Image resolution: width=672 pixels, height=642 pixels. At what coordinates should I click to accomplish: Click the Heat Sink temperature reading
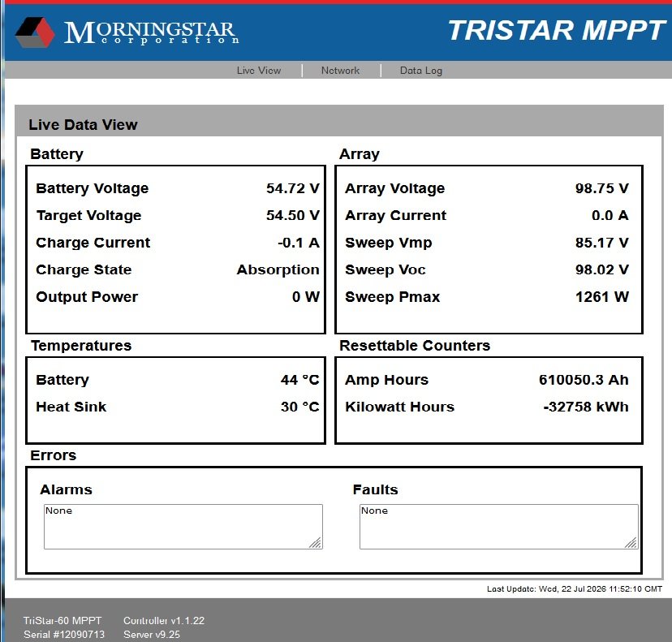(x=300, y=407)
